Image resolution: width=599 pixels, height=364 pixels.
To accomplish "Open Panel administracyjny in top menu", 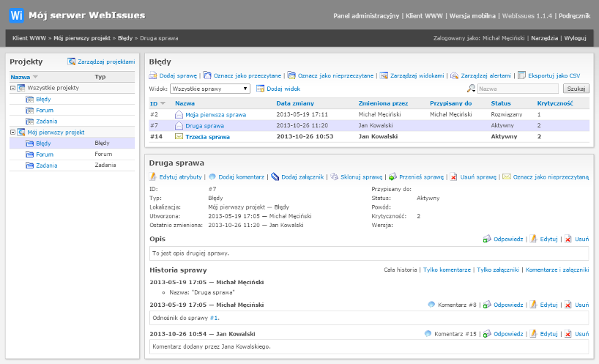I will [366, 16].
